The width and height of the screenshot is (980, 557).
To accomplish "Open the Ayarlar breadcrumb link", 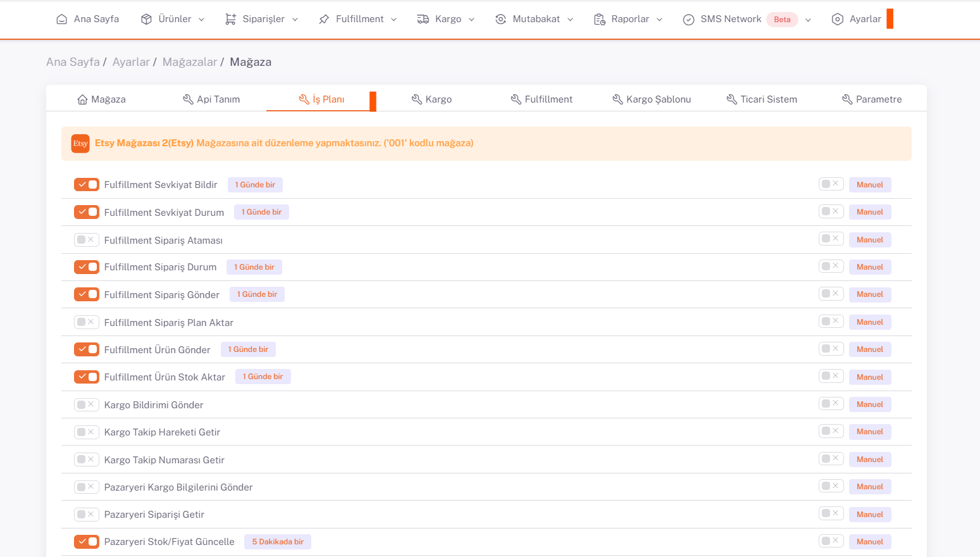I will click(x=131, y=62).
